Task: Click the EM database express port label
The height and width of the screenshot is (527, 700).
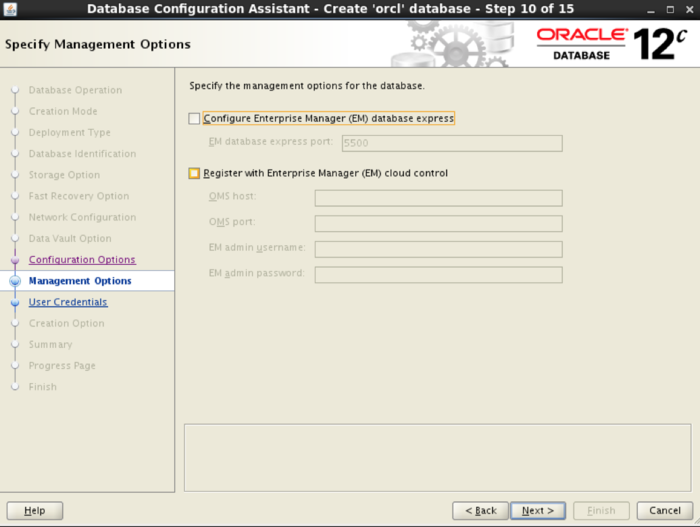Action: [271, 142]
